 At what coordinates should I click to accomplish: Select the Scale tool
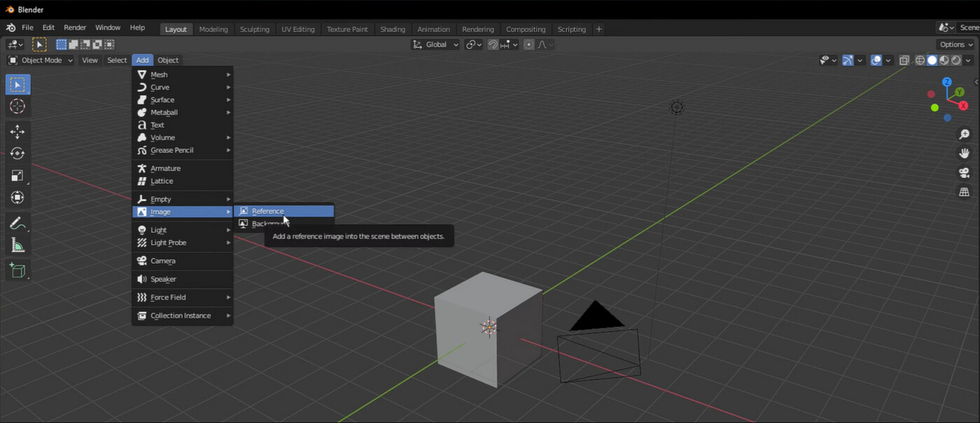pos(17,176)
